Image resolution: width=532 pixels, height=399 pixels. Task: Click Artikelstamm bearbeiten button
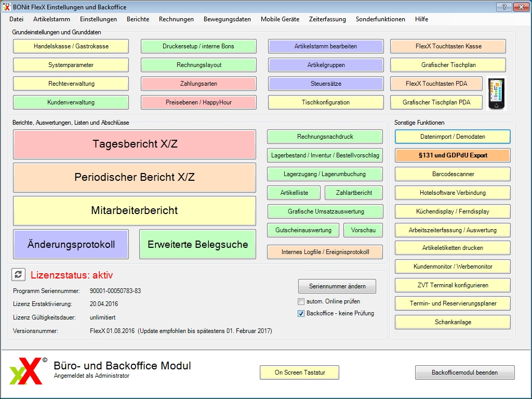coord(326,46)
